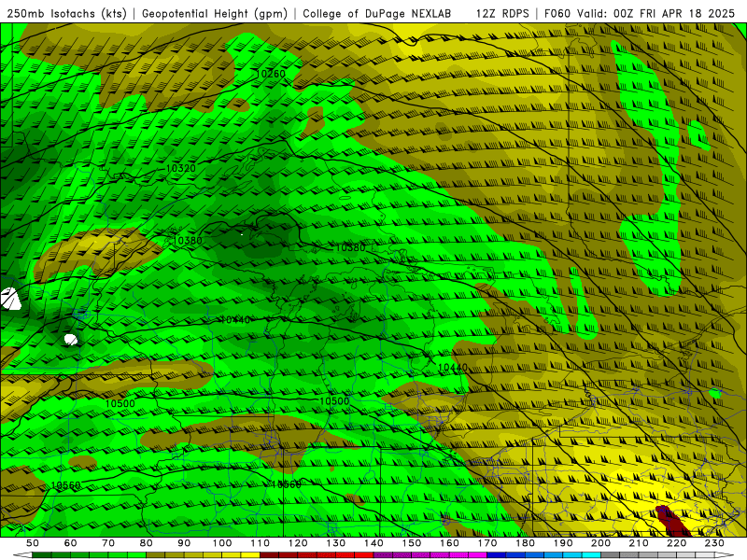Click the 220 value on the color scale

[x=676, y=543]
